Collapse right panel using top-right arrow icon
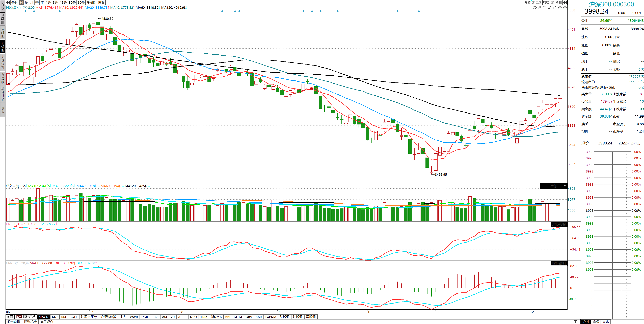Viewport: 644px width, 324px height. [x=565, y=3]
